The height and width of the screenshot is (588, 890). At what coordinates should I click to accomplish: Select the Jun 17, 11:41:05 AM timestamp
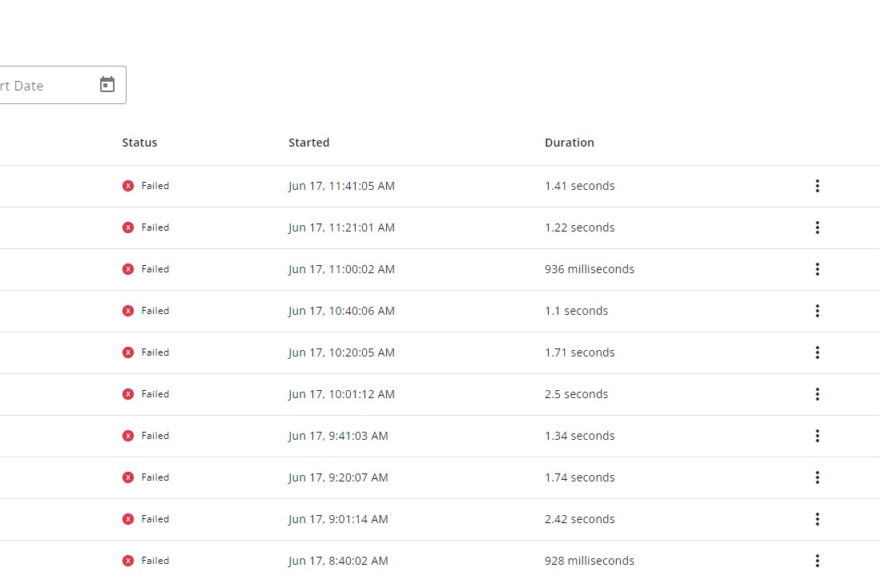pos(342,186)
